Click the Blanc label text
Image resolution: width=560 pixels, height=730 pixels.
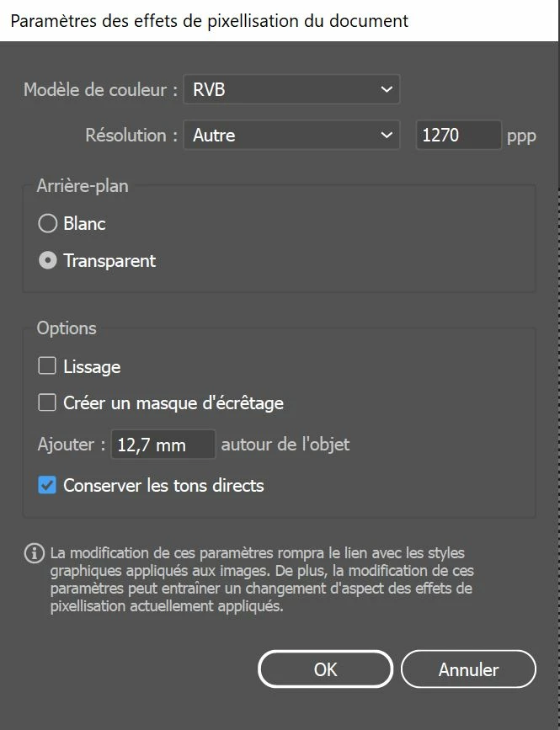[x=84, y=223]
